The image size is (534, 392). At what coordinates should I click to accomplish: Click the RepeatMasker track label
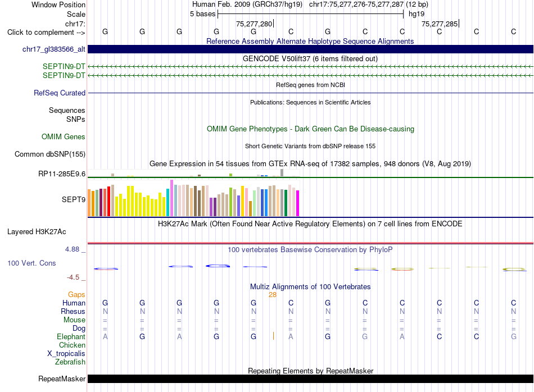(x=62, y=379)
